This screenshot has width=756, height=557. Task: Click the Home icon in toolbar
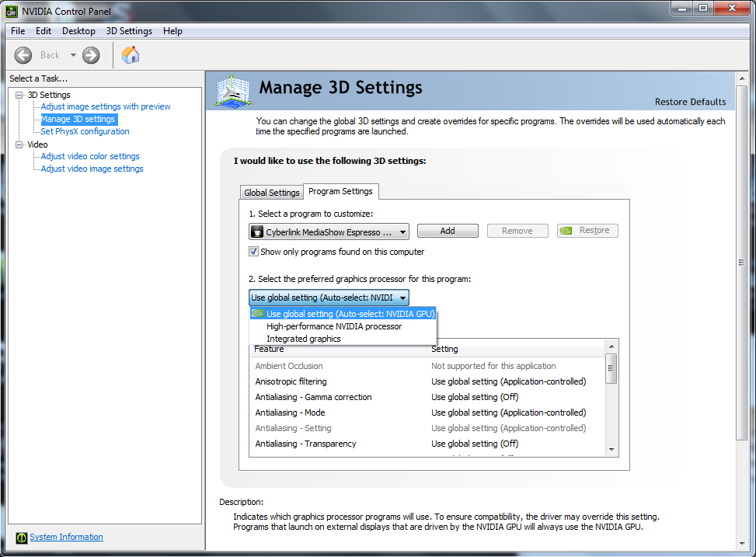click(x=131, y=55)
